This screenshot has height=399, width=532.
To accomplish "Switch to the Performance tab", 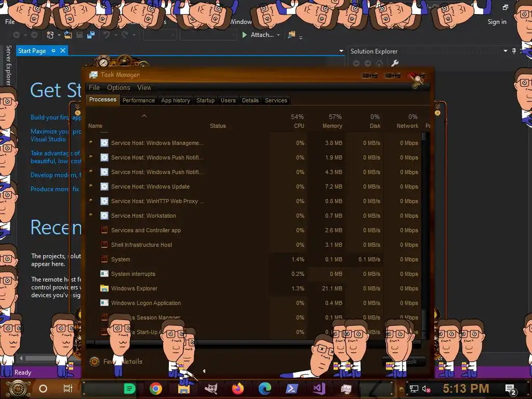I will (x=138, y=100).
